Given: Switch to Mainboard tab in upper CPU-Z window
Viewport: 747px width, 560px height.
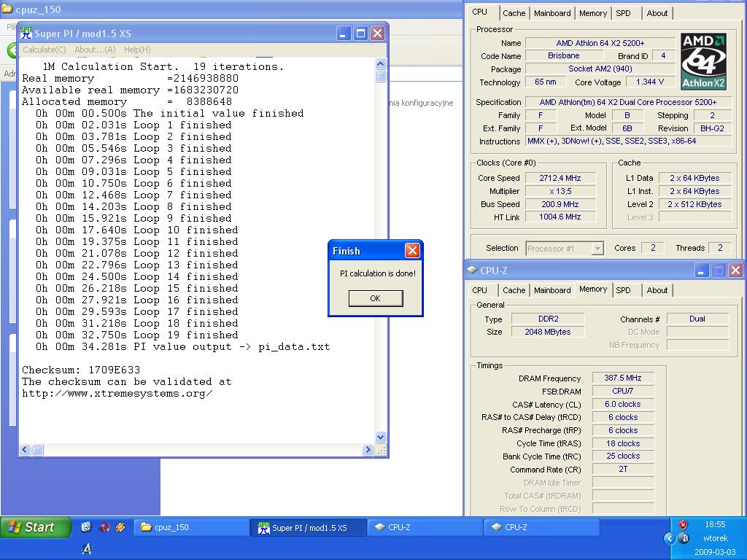Looking at the screenshot, I should tap(552, 13).
